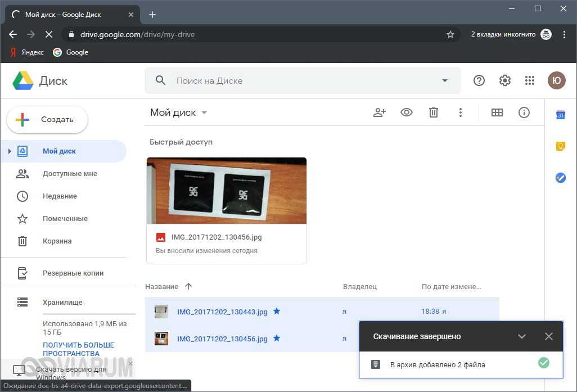Viewport: 577px width, 392px height.
Task: Click the trash delete icon in toolbar
Action: coord(434,112)
